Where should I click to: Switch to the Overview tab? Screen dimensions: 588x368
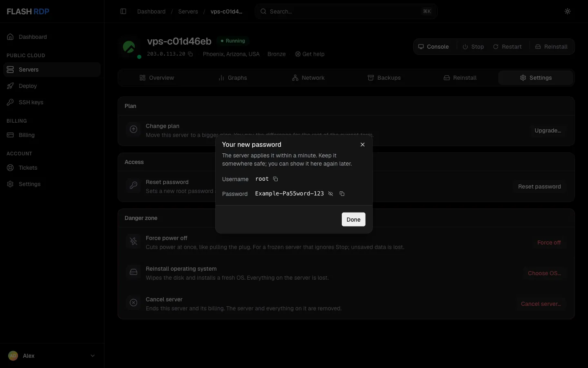157,78
